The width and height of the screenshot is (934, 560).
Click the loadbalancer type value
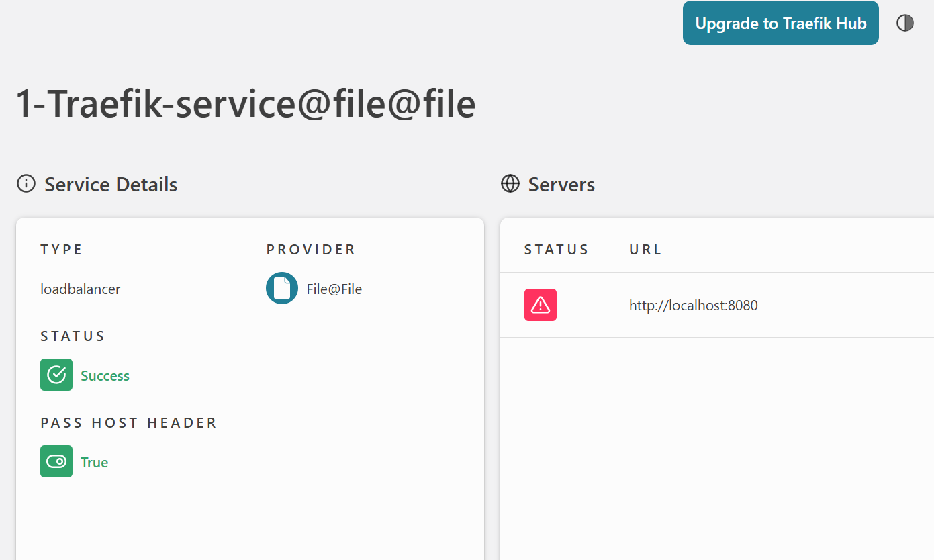(81, 289)
